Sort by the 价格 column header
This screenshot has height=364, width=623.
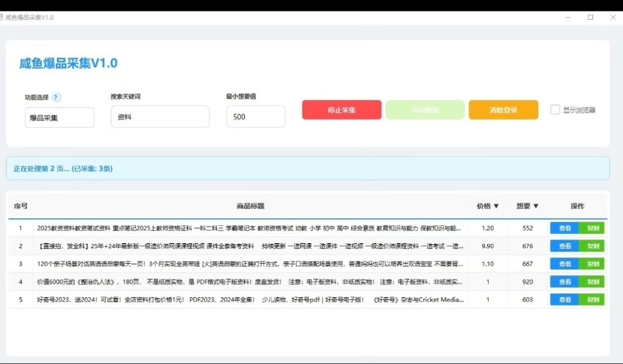coord(487,206)
